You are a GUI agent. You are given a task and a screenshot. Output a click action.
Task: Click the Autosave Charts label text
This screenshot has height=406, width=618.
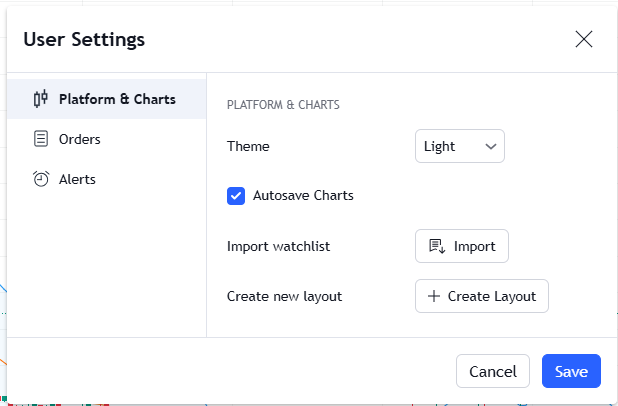pos(303,196)
